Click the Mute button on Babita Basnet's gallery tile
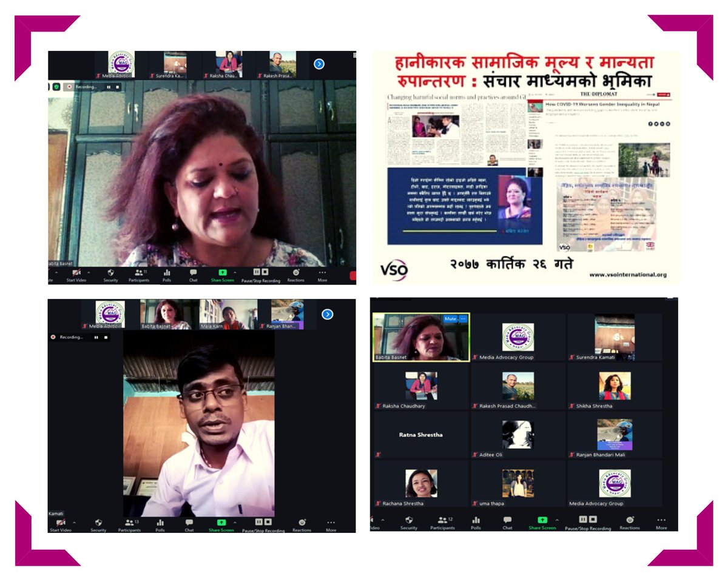Image resolution: width=728 pixels, height=582 pixels. pos(450,318)
